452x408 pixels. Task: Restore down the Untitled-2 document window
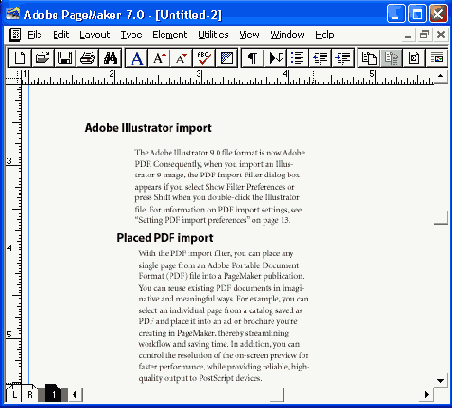[424, 35]
